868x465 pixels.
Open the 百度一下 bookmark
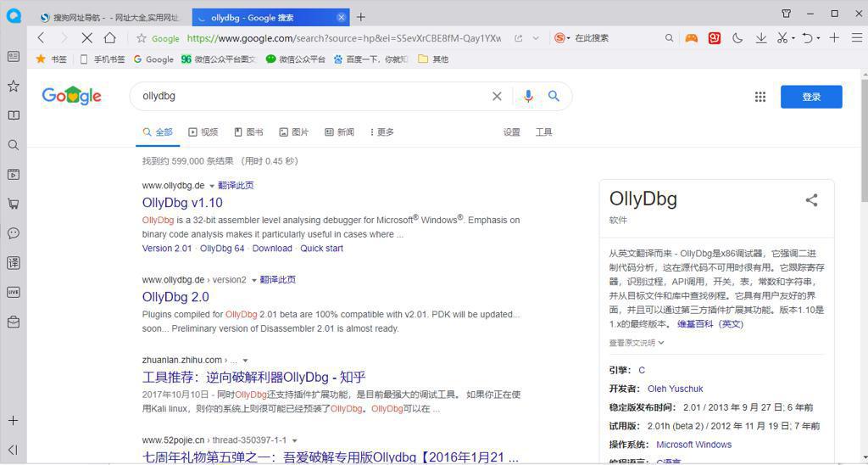coord(370,59)
